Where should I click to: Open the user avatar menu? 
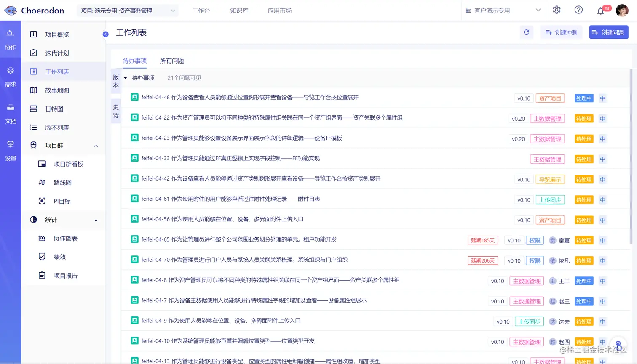pos(622,11)
